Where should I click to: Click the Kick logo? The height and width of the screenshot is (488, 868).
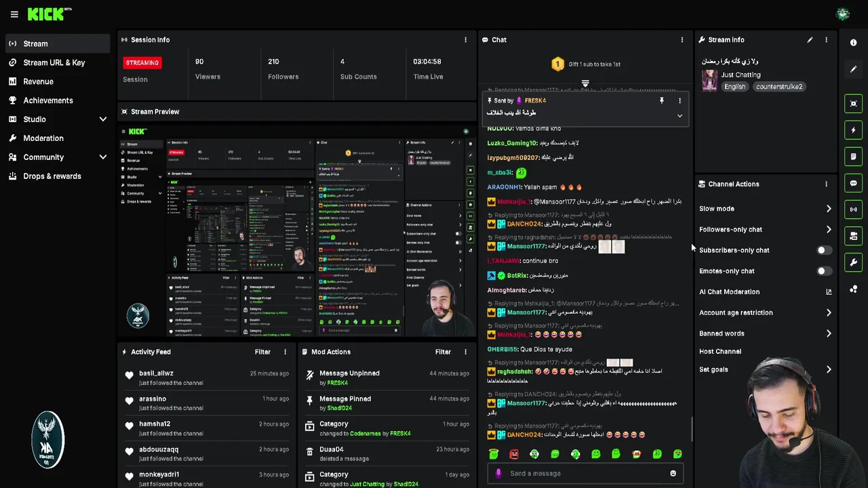click(49, 14)
